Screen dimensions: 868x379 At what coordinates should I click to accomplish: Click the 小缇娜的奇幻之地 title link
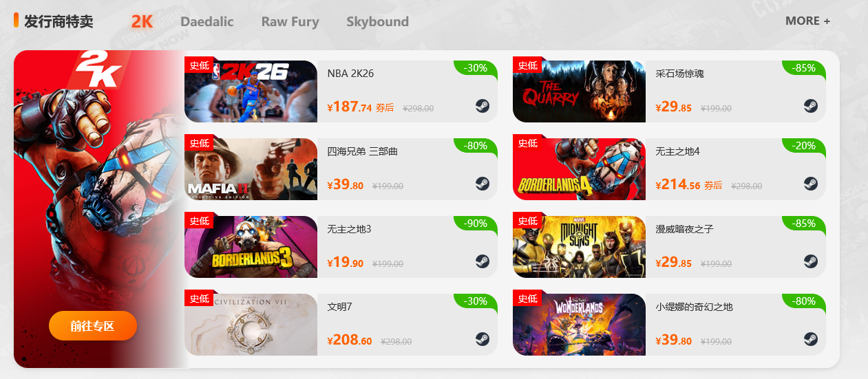694,307
